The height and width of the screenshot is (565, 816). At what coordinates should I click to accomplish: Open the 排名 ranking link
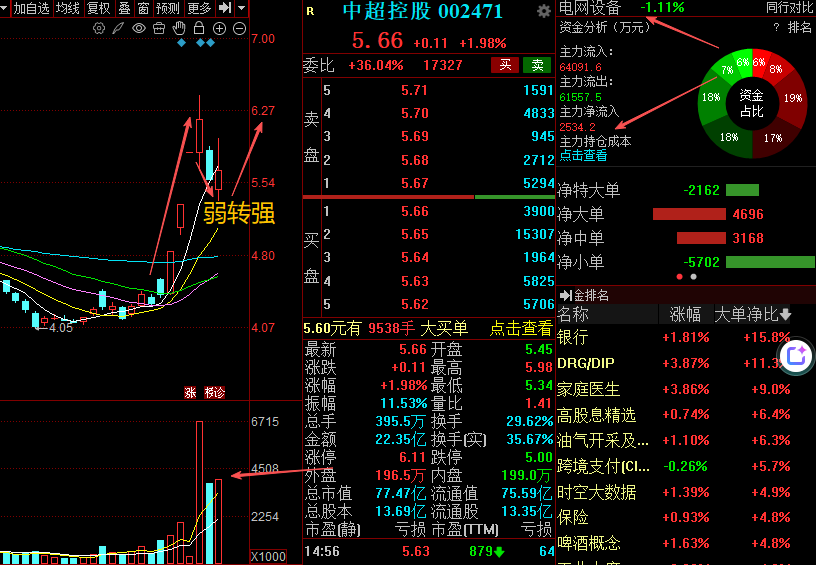799,27
